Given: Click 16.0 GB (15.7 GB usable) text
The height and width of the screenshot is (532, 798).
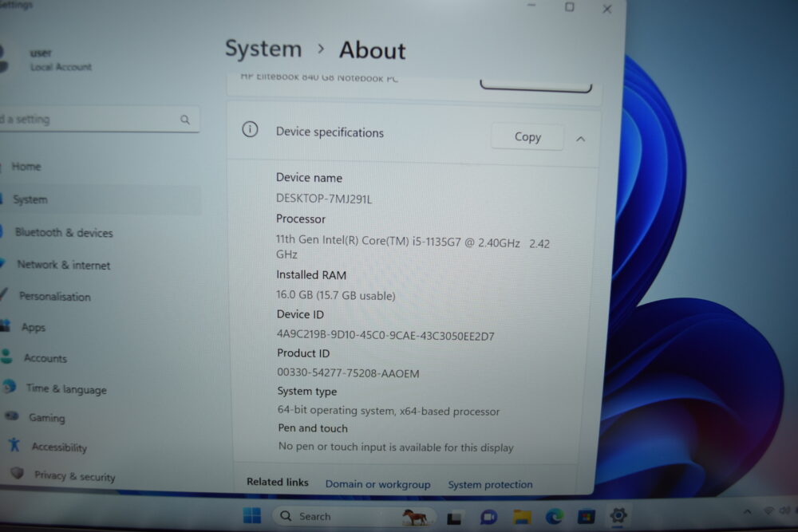Looking at the screenshot, I should point(335,295).
